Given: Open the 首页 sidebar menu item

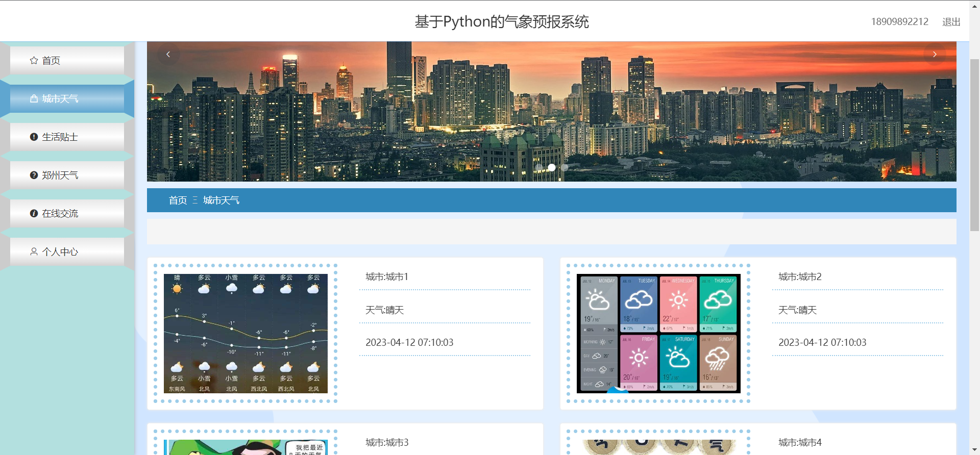Looking at the screenshot, I should (67, 60).
